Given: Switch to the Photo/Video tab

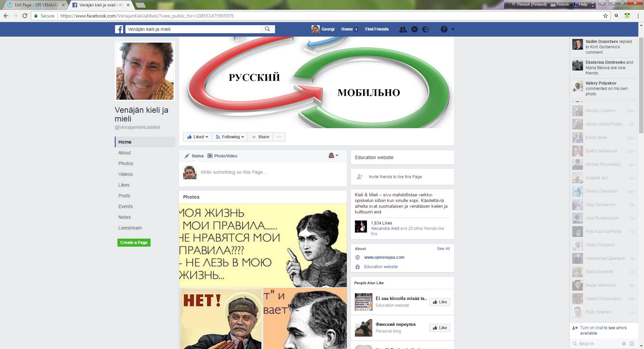Looking at the screenshot, I should (222, 156).
